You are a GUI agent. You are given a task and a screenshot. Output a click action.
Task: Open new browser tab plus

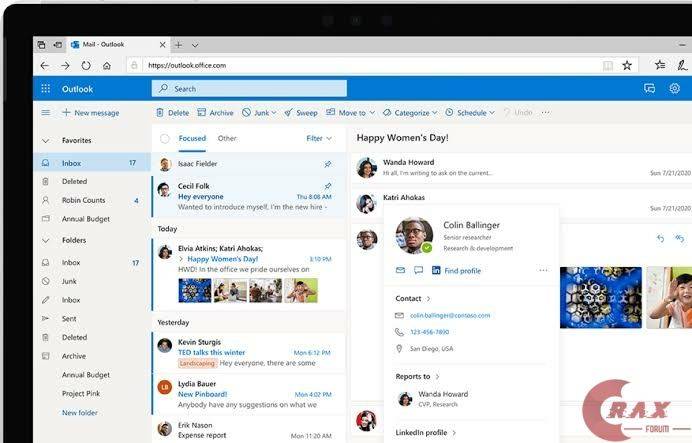[178, 45]
